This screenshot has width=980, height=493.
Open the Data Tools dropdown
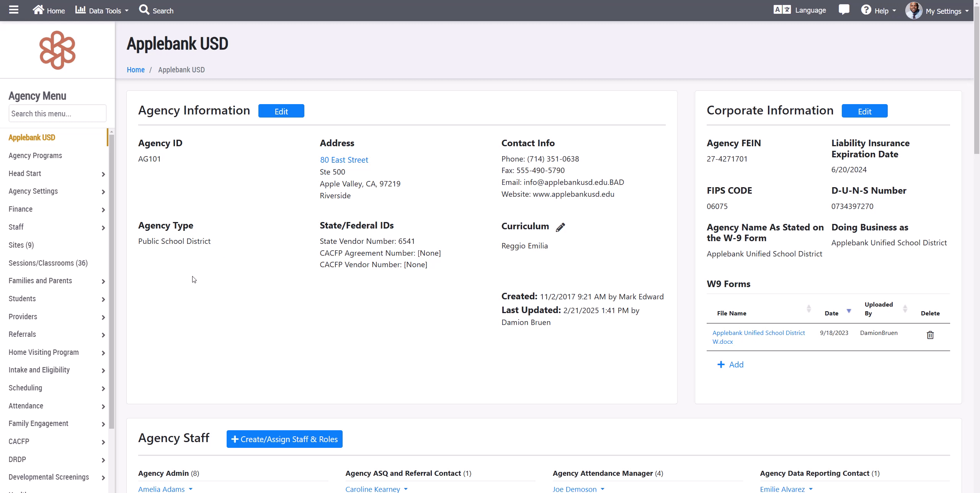(x=102, y=11)
